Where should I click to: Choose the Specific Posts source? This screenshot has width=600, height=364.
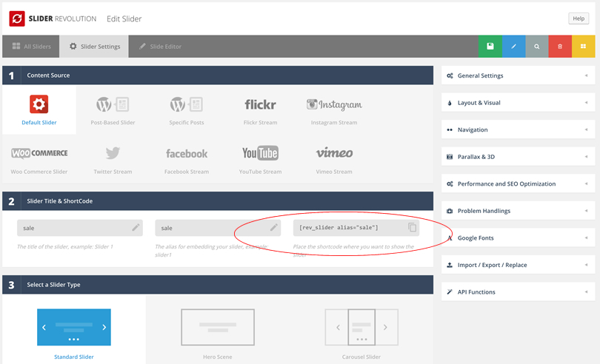click(187, 110)
